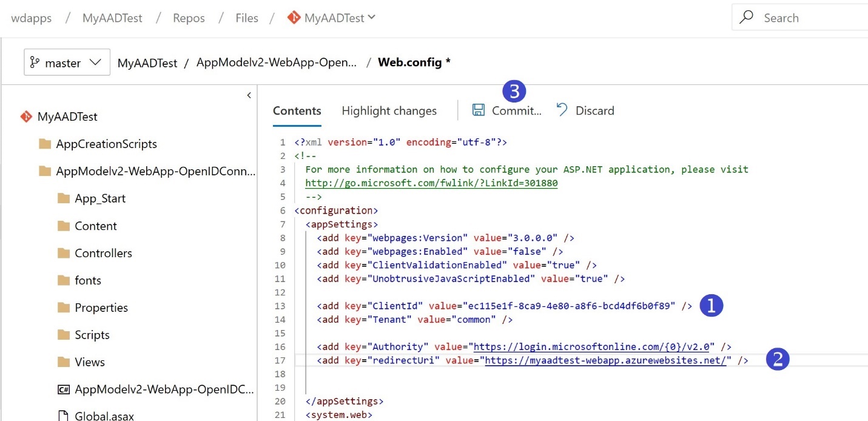868x421 pixels.
Task: Switch to the Contents tab
Action: (x=297, y=110)
